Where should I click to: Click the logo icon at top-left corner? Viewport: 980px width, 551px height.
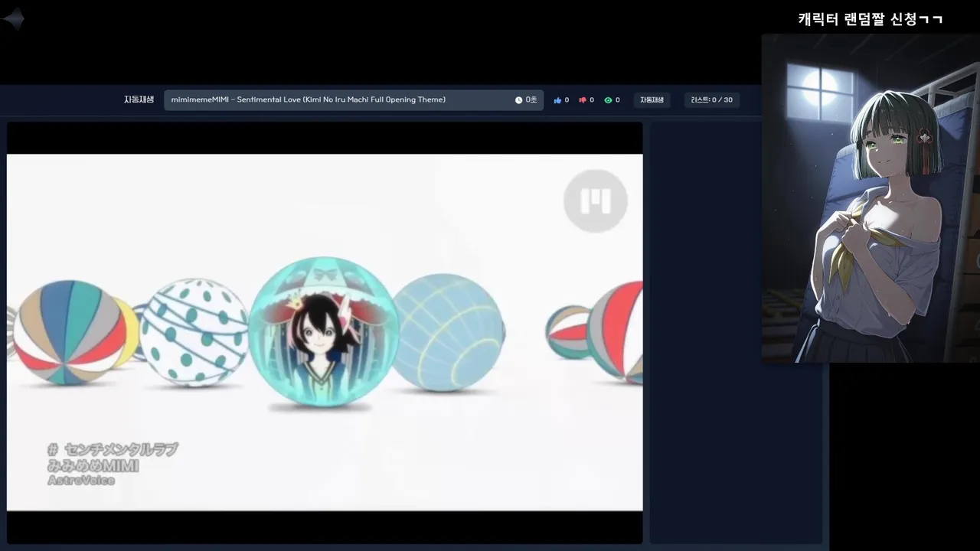14,19
